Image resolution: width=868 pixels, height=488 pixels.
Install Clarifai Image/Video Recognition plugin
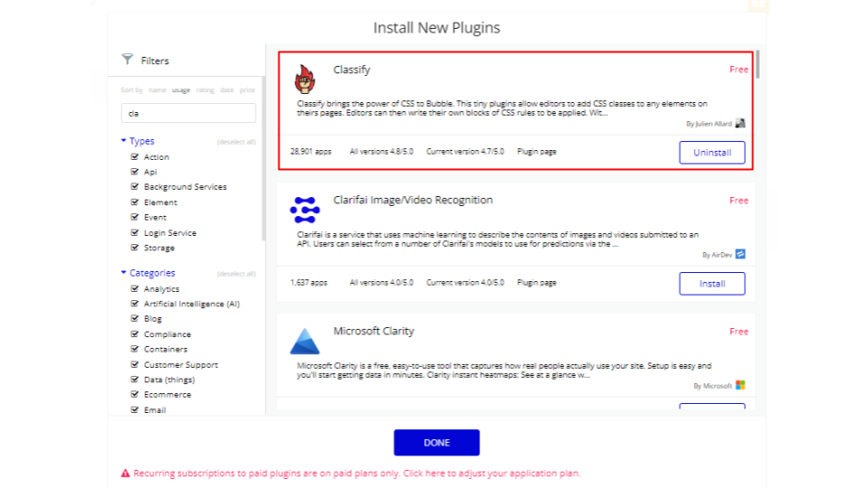coord(712,283)
